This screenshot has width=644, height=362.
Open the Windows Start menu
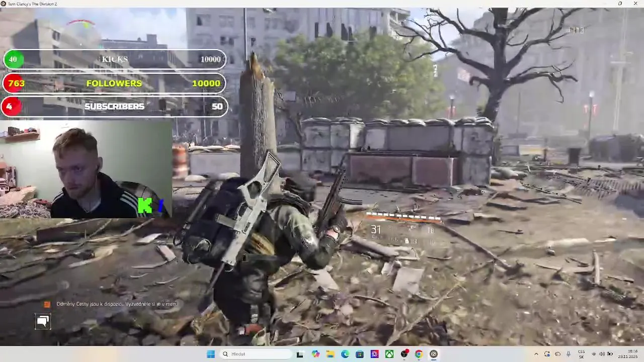click(211, 354)
